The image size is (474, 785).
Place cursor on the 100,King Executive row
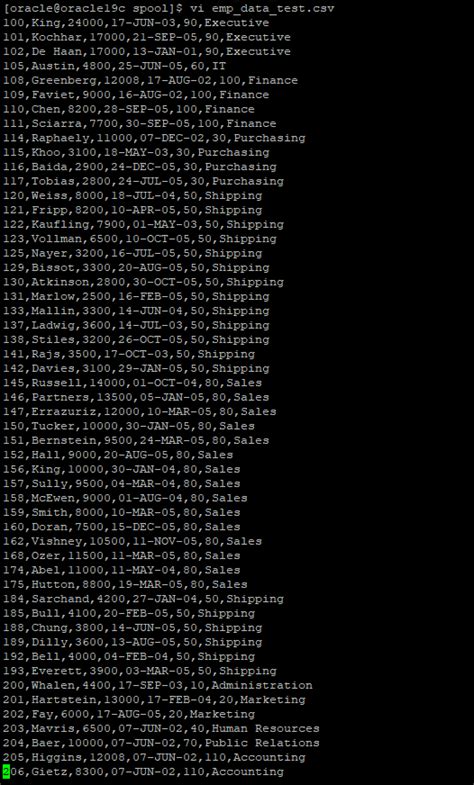tap(136, 23)
